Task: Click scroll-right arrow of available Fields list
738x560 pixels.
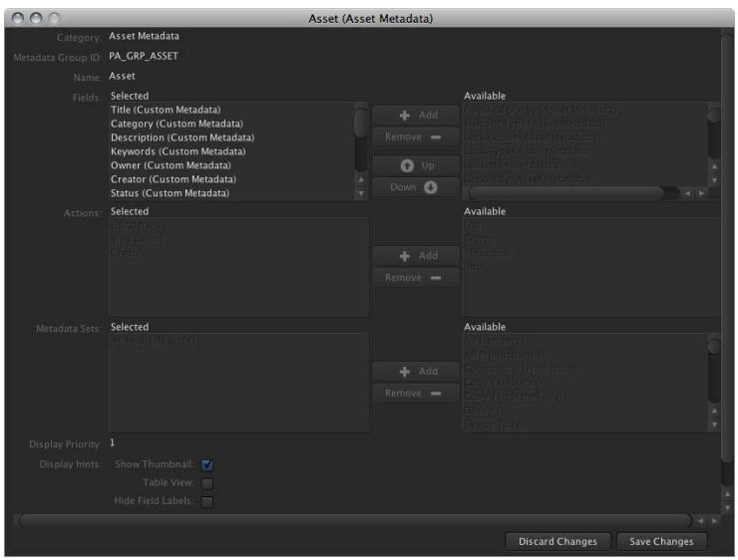Action: pyautogui.click(x=702, y=193)
